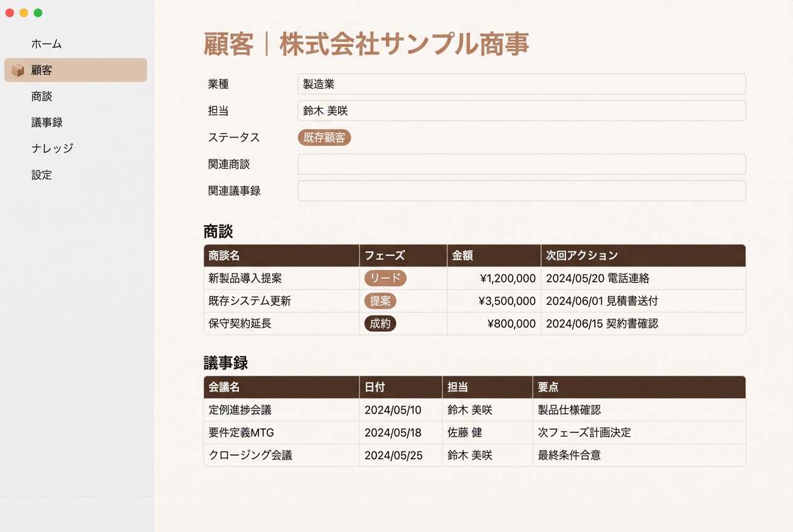Open ホーム in the sidebar
793x532 pixels.
pos(46,44)
